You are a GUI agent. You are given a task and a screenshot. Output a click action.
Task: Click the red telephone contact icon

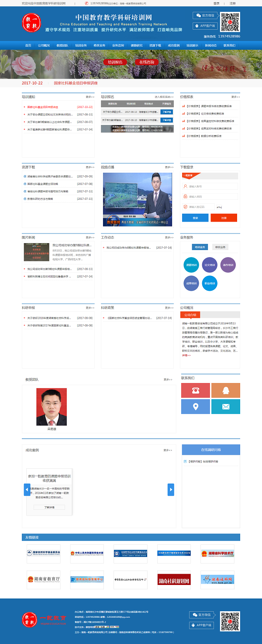pyautogui.click(x=196, y=390)
